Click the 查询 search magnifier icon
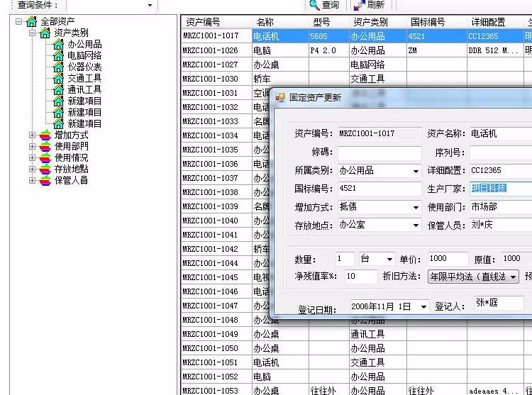Viewport: 532px width, 395px height. click(314, 5)
